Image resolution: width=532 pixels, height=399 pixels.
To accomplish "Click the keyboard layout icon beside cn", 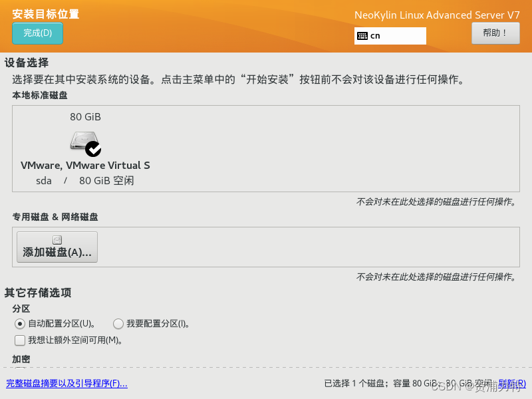I will [x=362, y=36].
